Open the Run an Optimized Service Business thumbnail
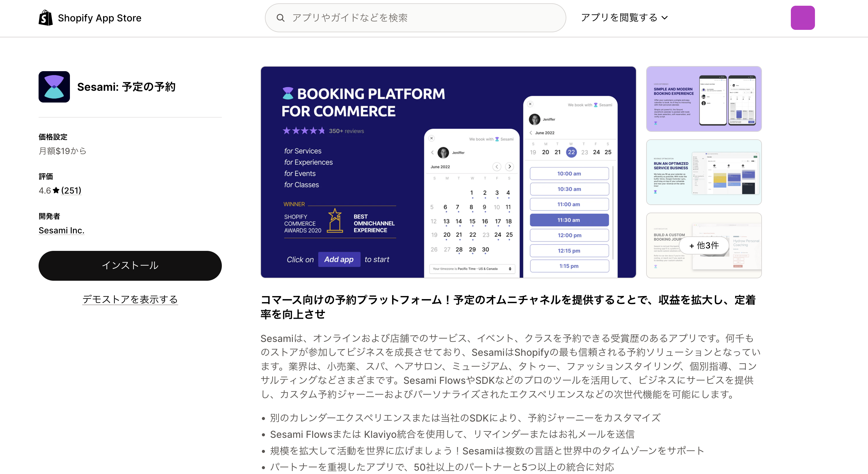This screenshot has height=474, width=868. [703, 172]
